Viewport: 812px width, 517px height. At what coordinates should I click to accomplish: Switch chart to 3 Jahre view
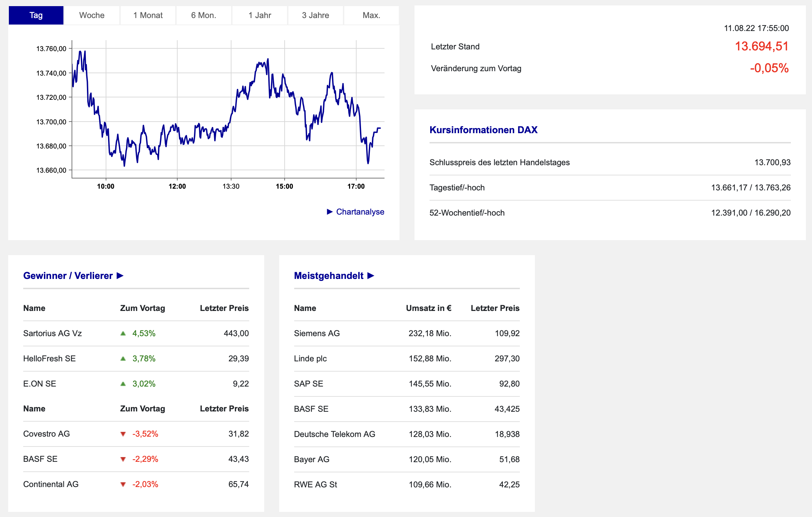(x=315, y=15)
